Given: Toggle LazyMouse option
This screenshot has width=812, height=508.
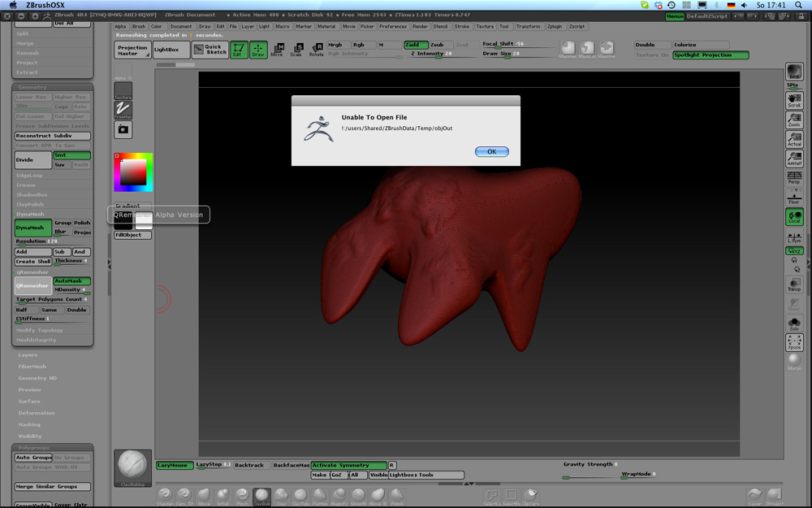Looking at the screenshot, I should click(175, 466).
